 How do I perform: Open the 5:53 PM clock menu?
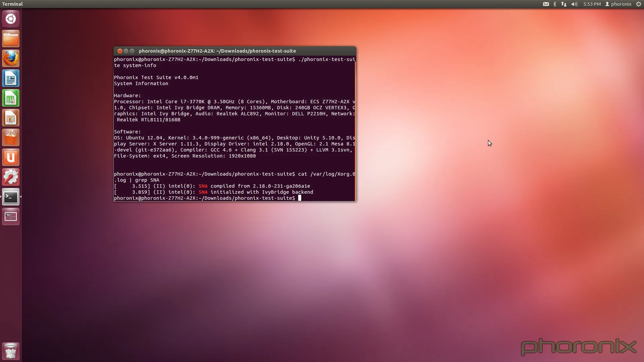point(592,4)
